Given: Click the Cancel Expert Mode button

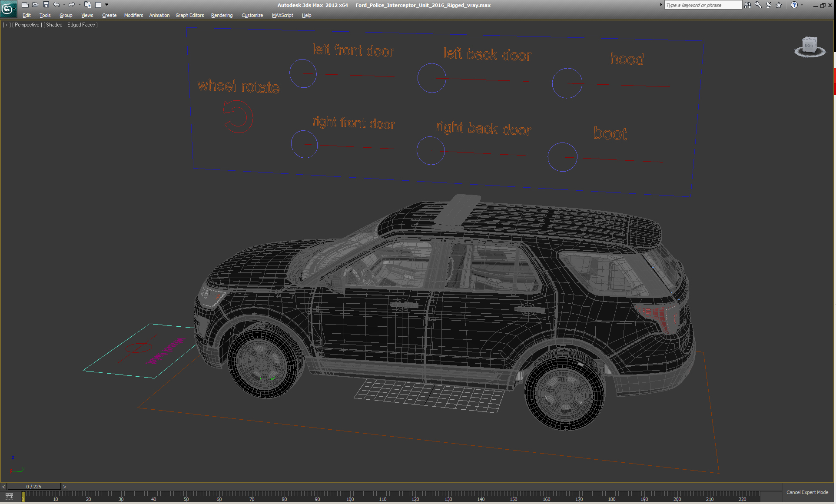Looking at the screenshot, I should (807, 492).
